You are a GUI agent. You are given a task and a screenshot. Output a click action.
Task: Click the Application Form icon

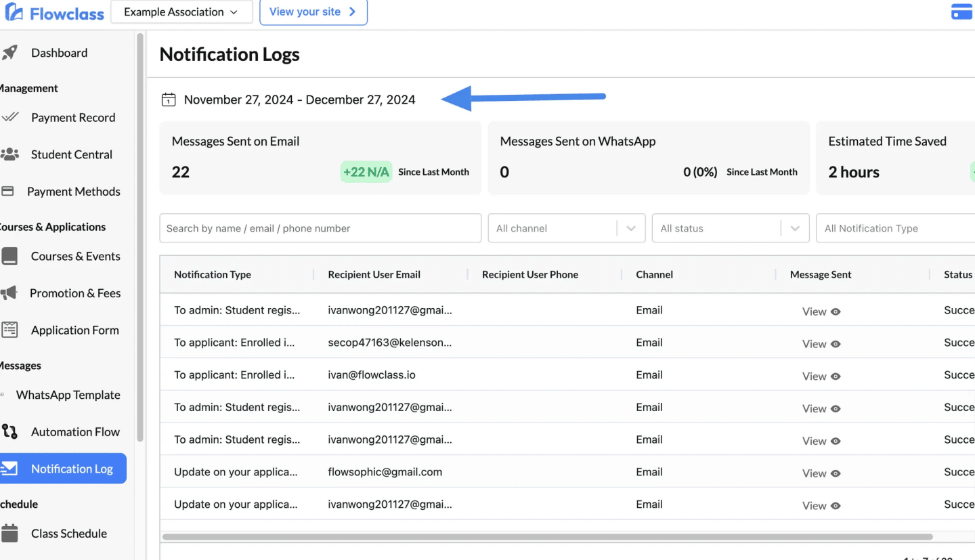click(9, 330)
